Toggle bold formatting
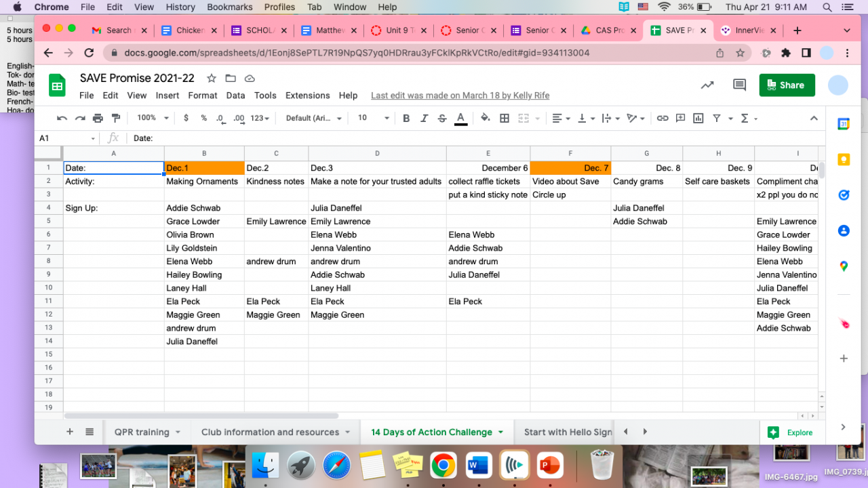The image size is (868, 488). point(406,118)
